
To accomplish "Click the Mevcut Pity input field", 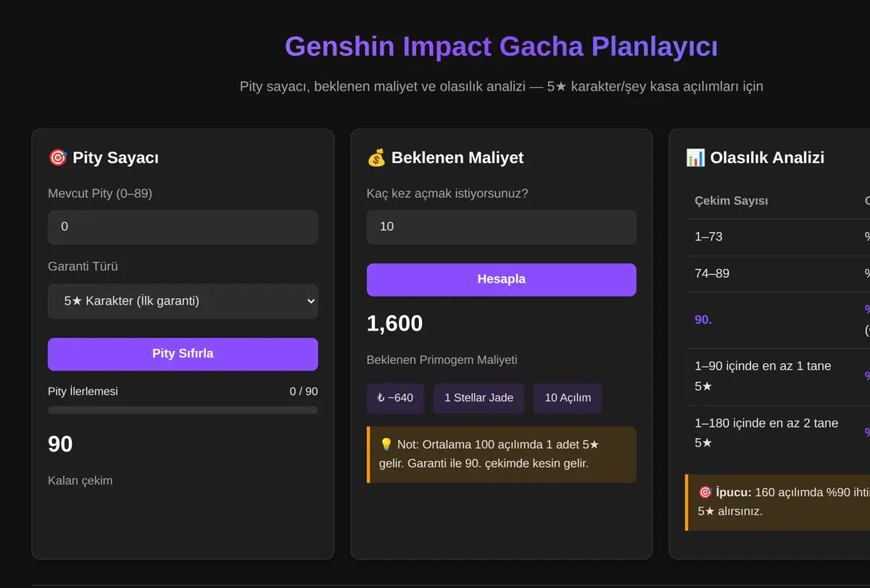I will coord(183,227).
